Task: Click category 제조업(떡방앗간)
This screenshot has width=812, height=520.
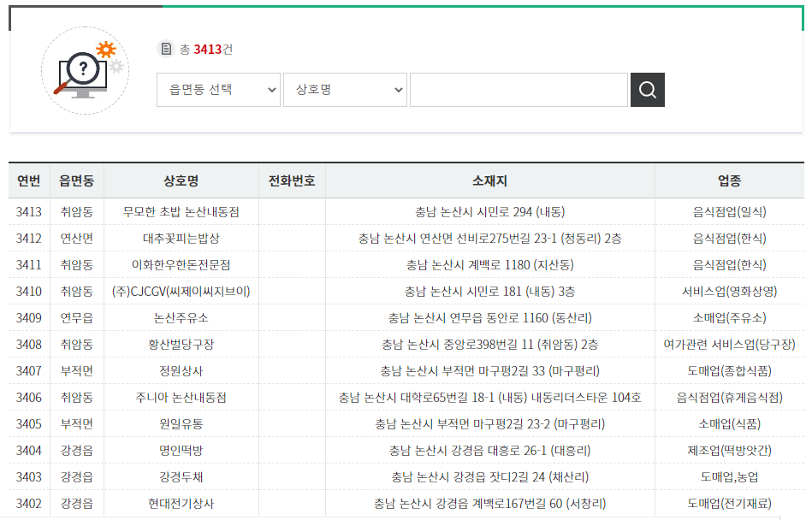Action: (729, 451)
